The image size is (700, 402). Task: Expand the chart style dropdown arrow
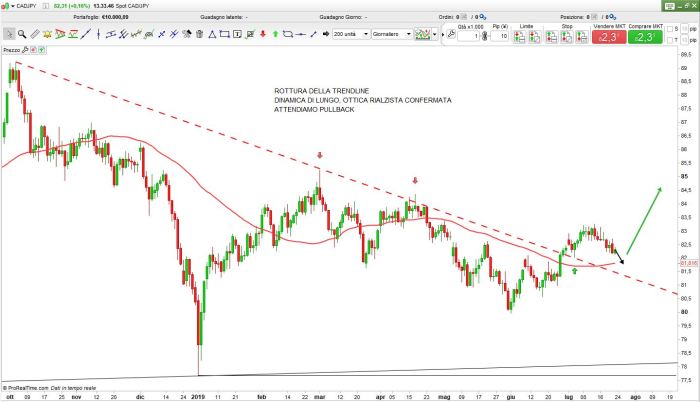point(435,34)
